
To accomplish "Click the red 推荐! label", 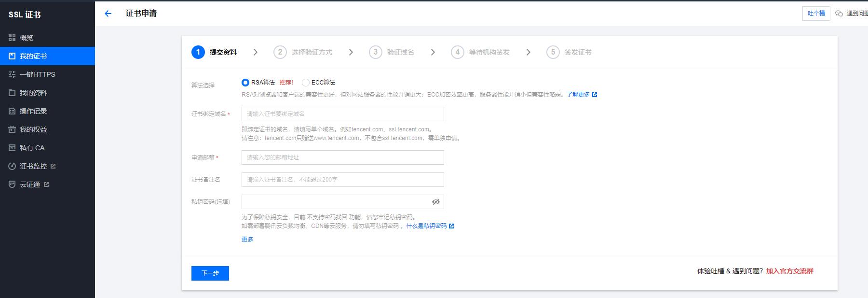I will (286, 83).
